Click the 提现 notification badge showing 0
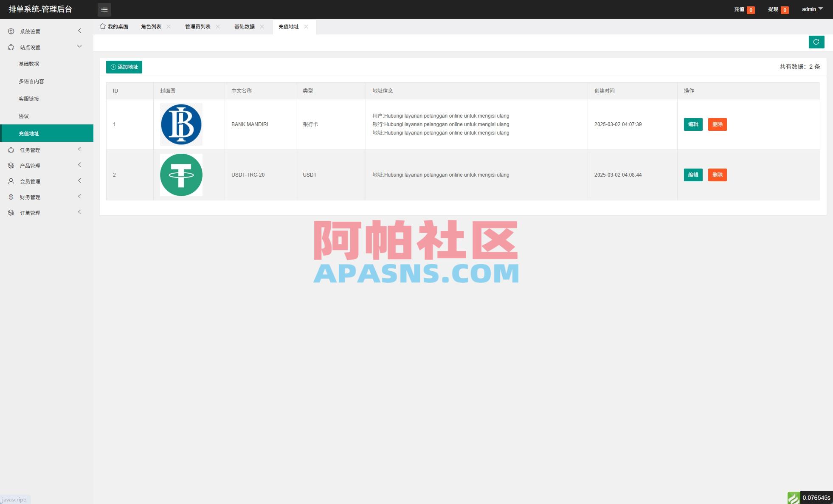The height and width of the screenshot is (504, 833). tap(785, 9)
